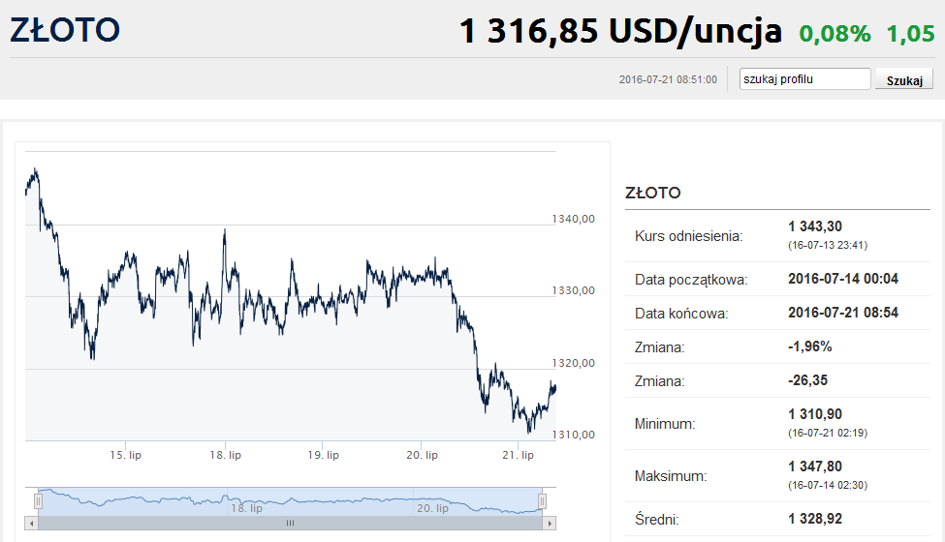This screenshot has width=945, height=542.
Task: Click the 18. lip label on chart axis
Action: pos(225,455)
